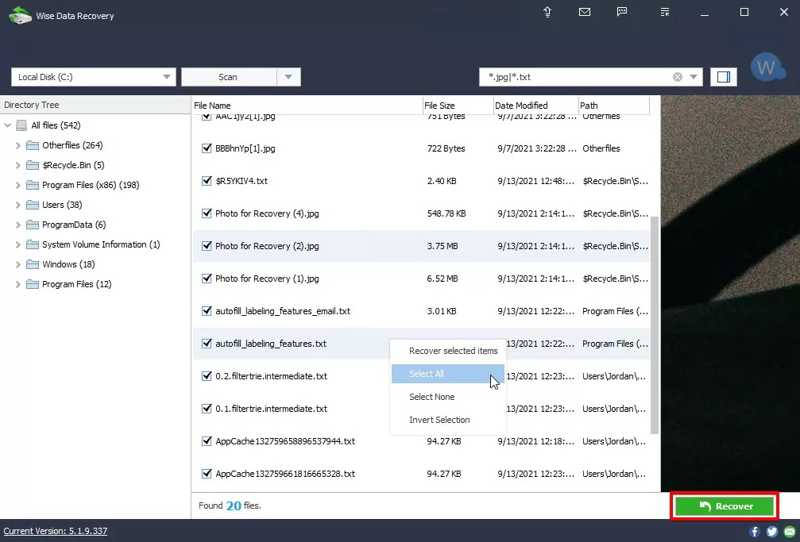Open the settings menu list icon

[x=664, y=12]
